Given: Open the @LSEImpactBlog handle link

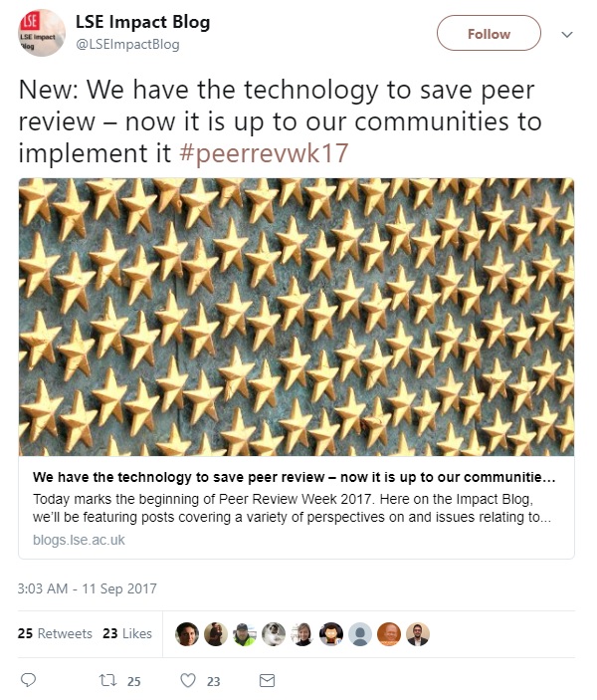Looking at the screenshot, I should 127,44.
